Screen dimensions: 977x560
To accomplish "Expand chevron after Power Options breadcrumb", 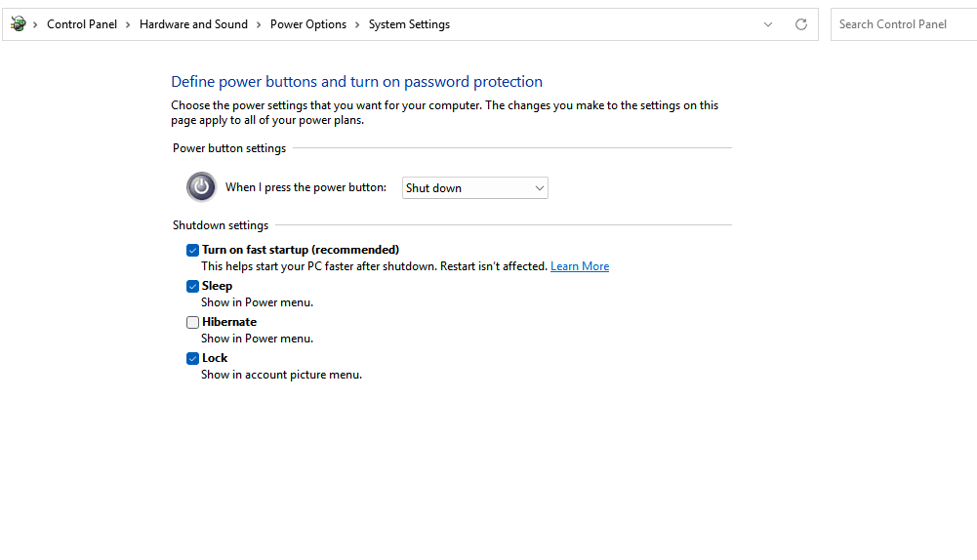I will pos(357,24).
